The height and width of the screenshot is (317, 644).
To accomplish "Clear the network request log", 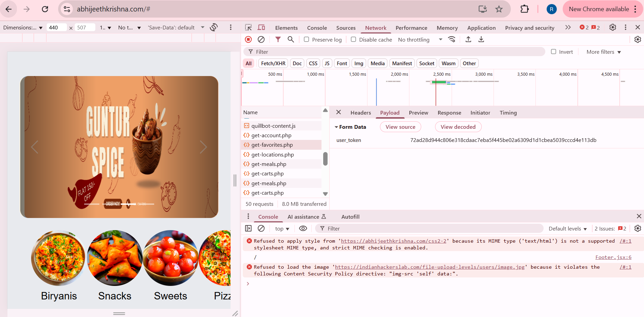I will tap(261, 40).
